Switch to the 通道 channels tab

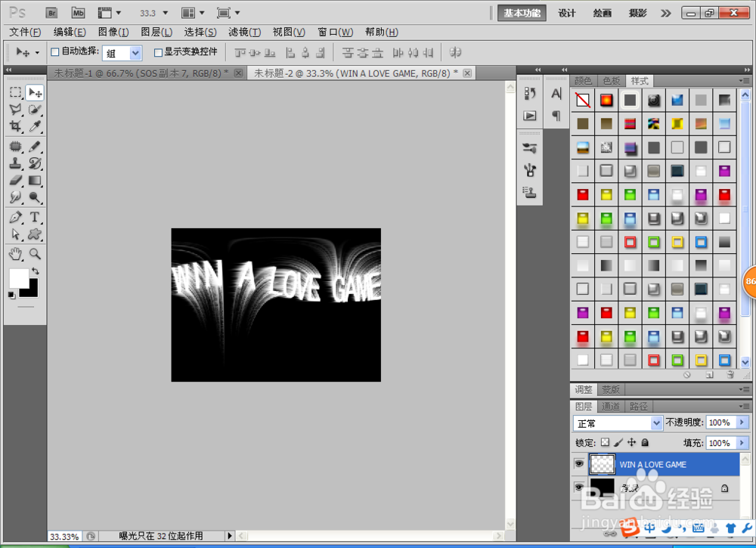coord(611,407)
